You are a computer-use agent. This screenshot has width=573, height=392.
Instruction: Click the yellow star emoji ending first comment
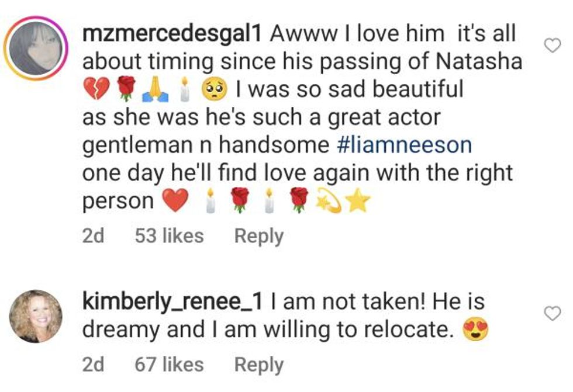click(358, 202)
